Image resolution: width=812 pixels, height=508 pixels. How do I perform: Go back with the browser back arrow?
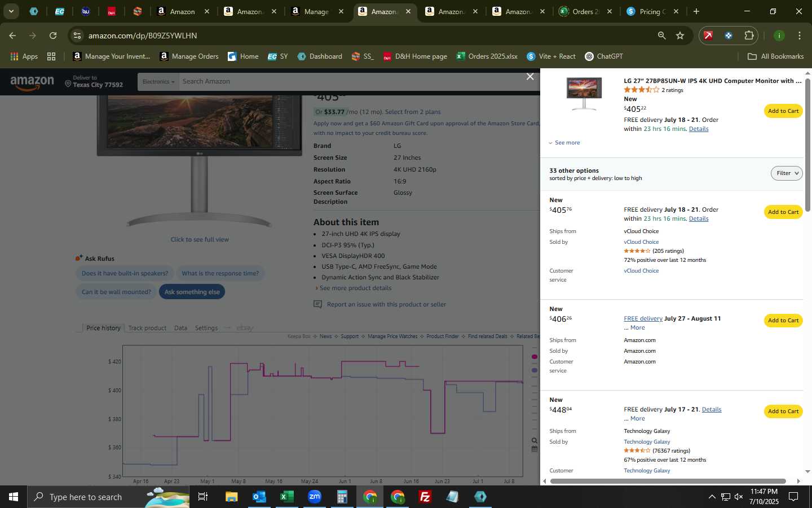(x=12, y=36)
